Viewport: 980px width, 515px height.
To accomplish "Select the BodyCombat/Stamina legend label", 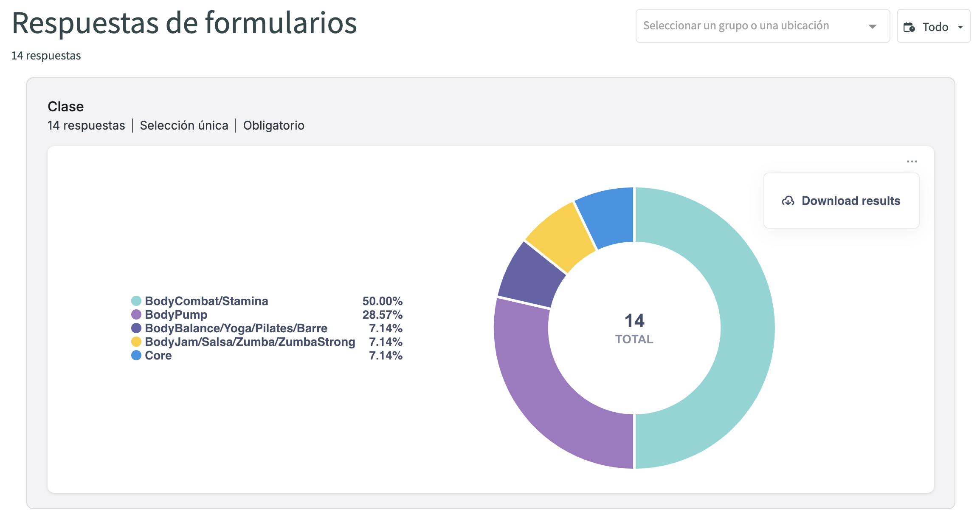I will pos(206,301).
